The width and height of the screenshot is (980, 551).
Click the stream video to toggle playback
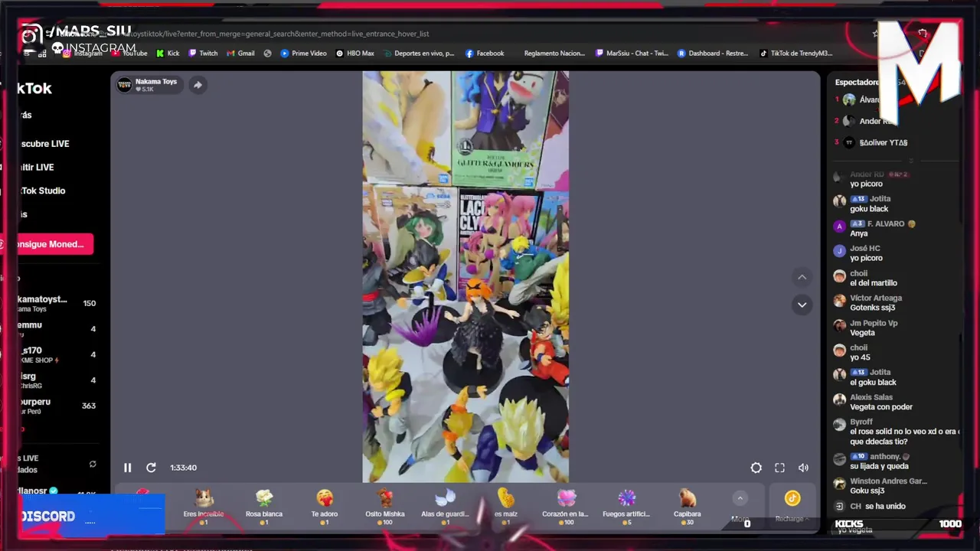click(x=465, y=277)
